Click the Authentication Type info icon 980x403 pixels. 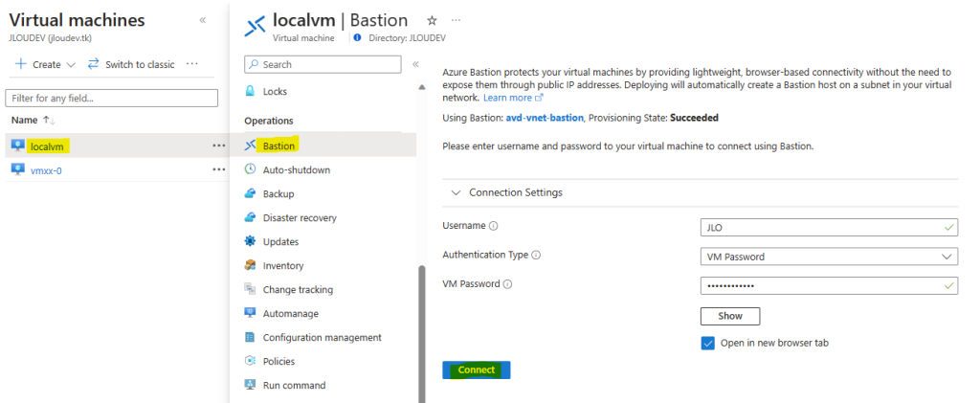536,256
